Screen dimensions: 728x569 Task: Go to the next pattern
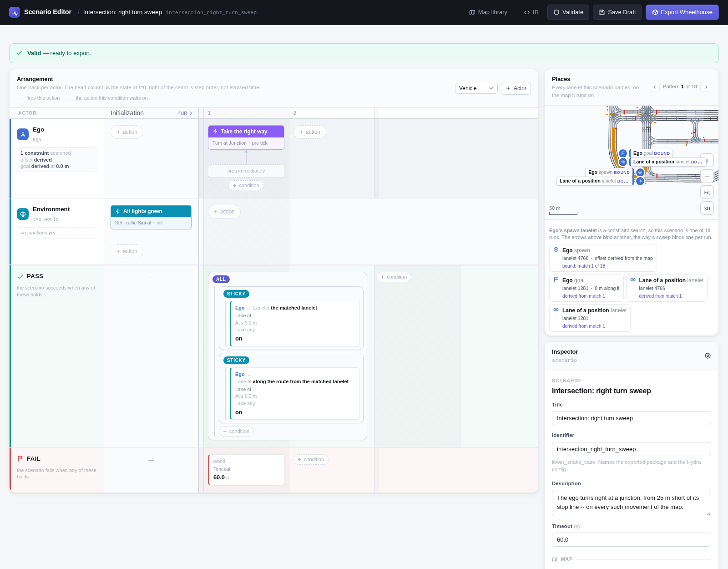(x=706, y=87)
